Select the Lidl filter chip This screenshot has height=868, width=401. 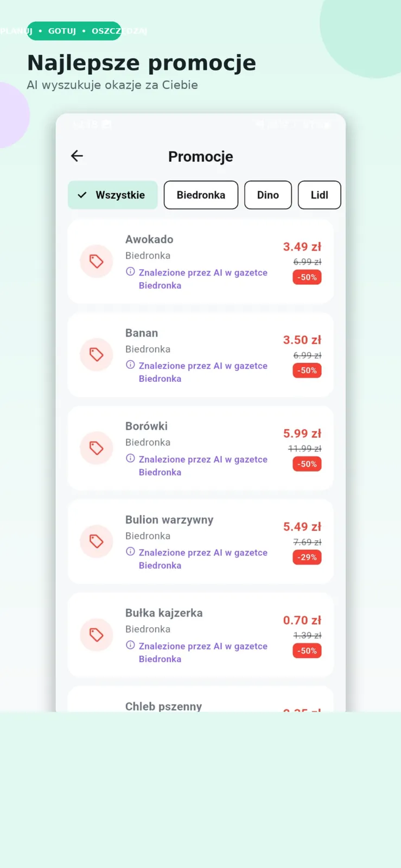click(320, 195)
